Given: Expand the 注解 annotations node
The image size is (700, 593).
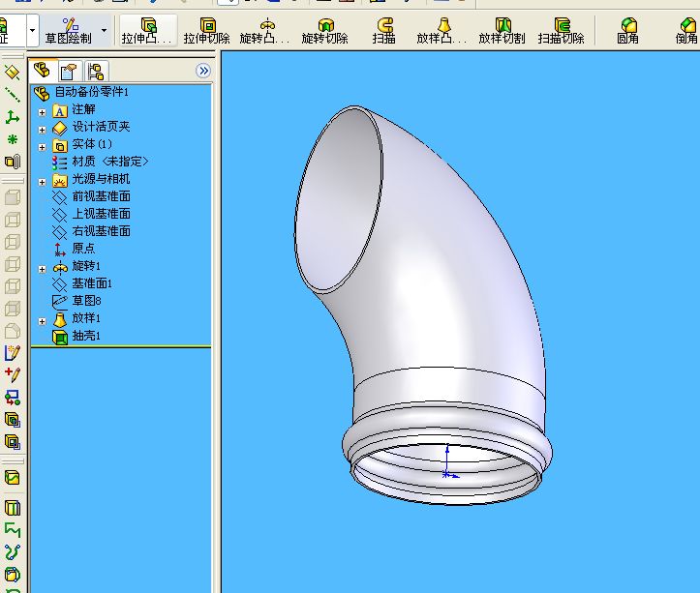Looking at the screenshot, I should [42, 112].
